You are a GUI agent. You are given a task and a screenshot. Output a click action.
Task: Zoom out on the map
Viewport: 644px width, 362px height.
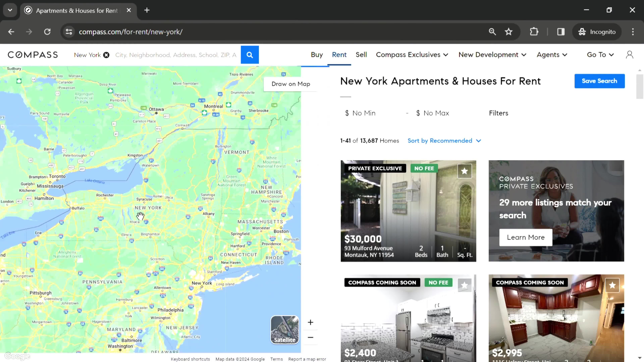tap(310, 337)
